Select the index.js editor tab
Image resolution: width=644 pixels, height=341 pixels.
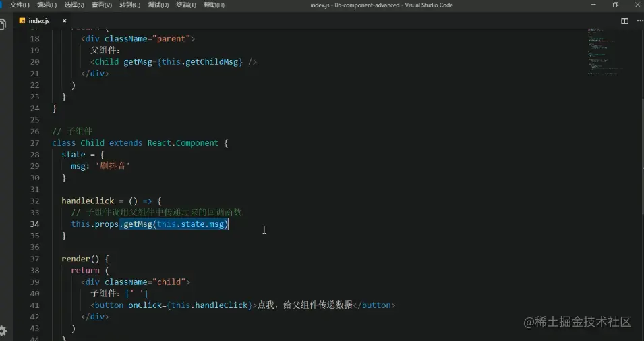(x=43, y=20)
